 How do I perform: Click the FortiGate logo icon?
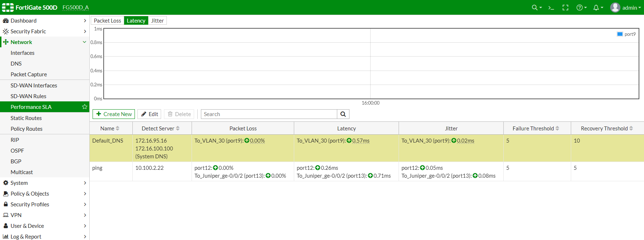(8, 8)
